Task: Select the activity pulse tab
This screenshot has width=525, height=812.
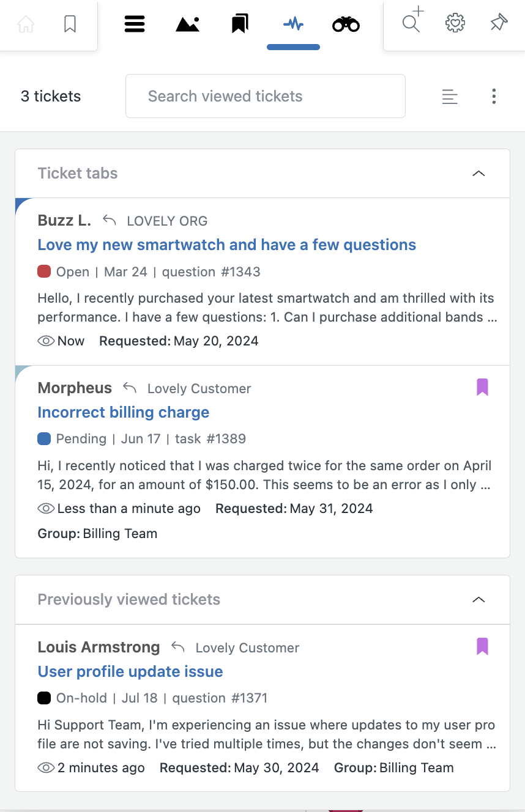Action: 293,24
